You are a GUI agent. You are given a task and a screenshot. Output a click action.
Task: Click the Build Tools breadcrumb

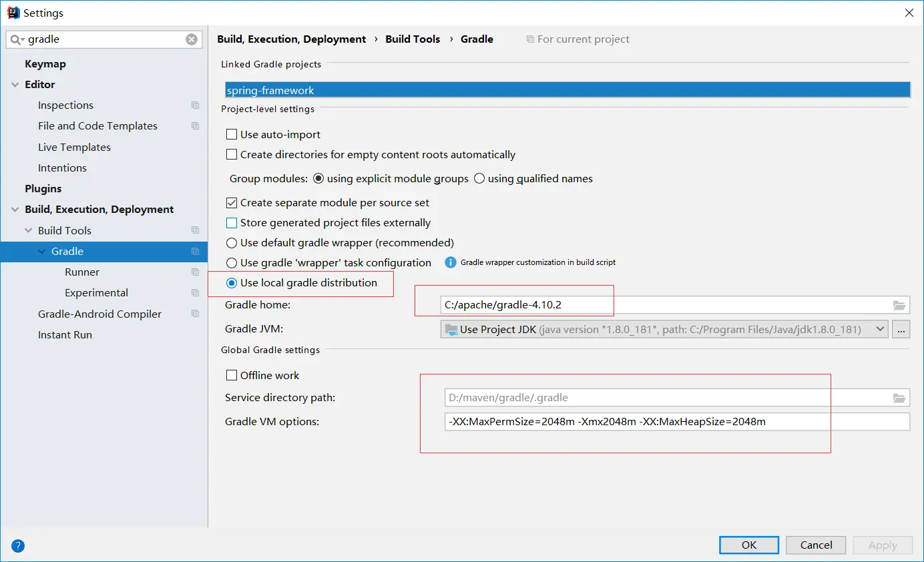413,39
